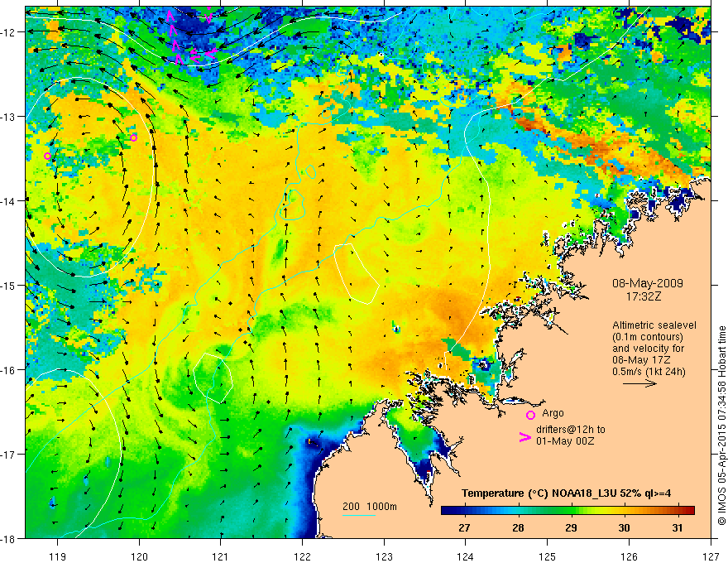728x563 pixels.
Task: Click the '0.5m/s (1kt 24h)' scale text
Action: coord(649,372)
